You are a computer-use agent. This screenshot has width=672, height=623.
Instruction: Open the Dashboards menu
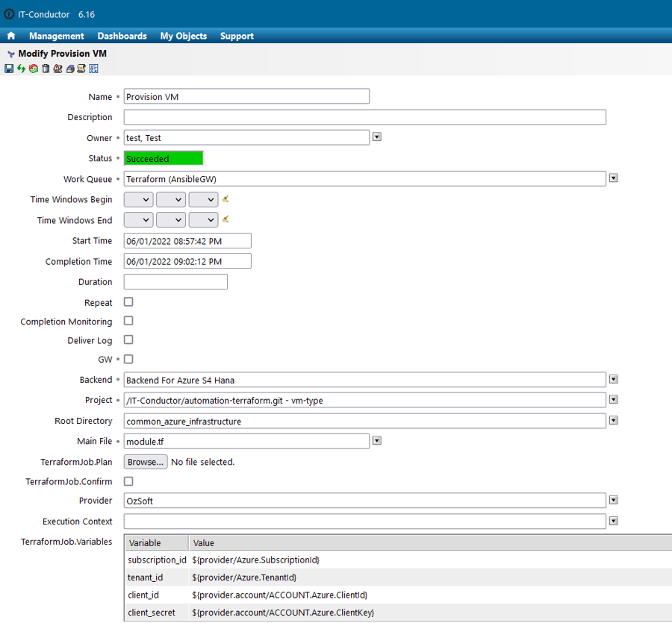[x=122, y=36]
